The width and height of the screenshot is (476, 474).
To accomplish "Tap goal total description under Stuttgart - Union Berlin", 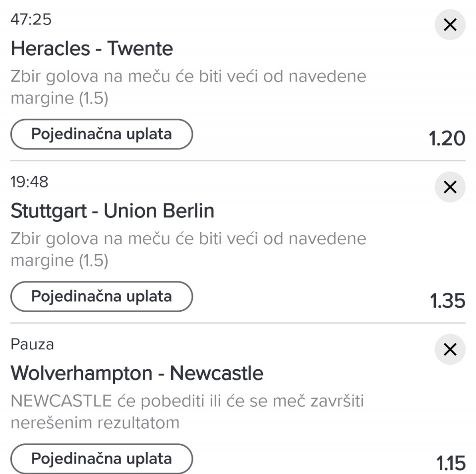I will (x=188, y=250).
